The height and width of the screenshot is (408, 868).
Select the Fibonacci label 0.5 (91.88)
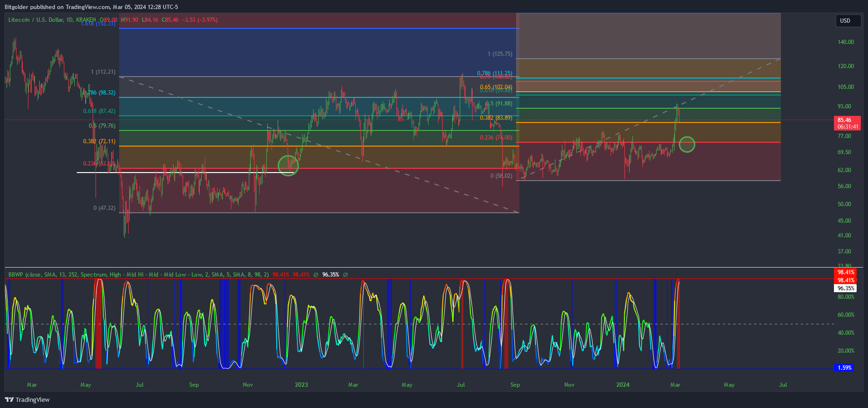499,104
